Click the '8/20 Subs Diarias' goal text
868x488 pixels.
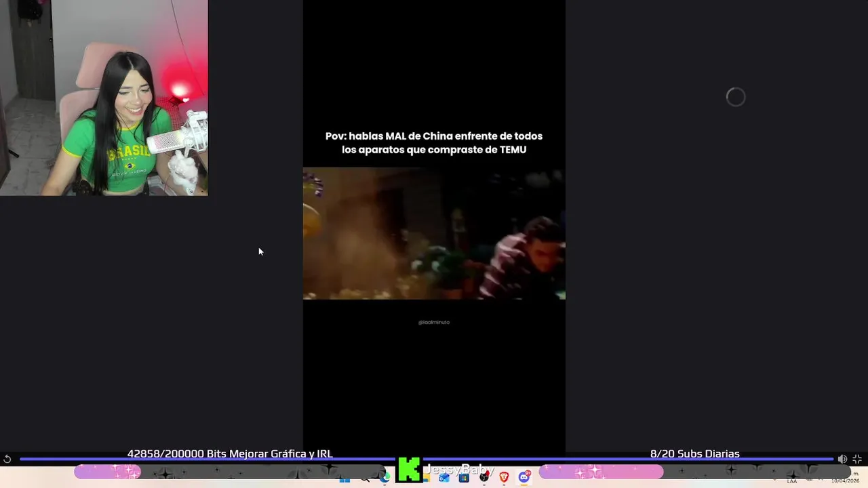(694, 453)
